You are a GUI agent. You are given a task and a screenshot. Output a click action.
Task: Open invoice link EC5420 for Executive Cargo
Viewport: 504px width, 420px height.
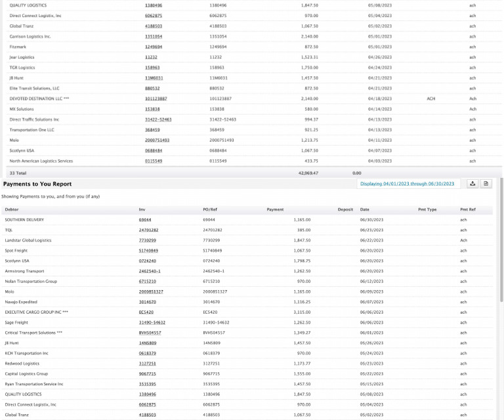point(146,312)
